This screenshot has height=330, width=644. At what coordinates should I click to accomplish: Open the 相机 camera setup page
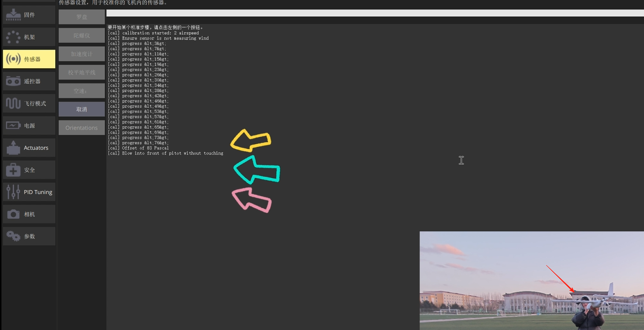[x=29, y=214]
